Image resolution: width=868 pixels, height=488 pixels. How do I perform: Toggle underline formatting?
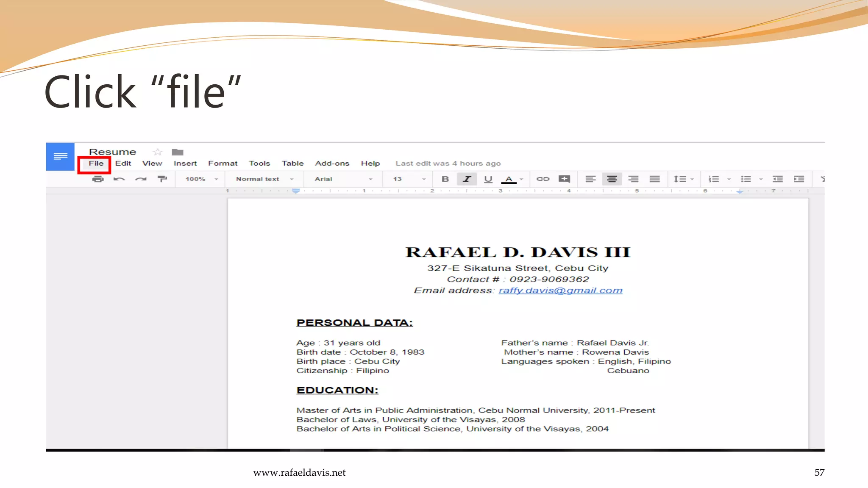488,179
